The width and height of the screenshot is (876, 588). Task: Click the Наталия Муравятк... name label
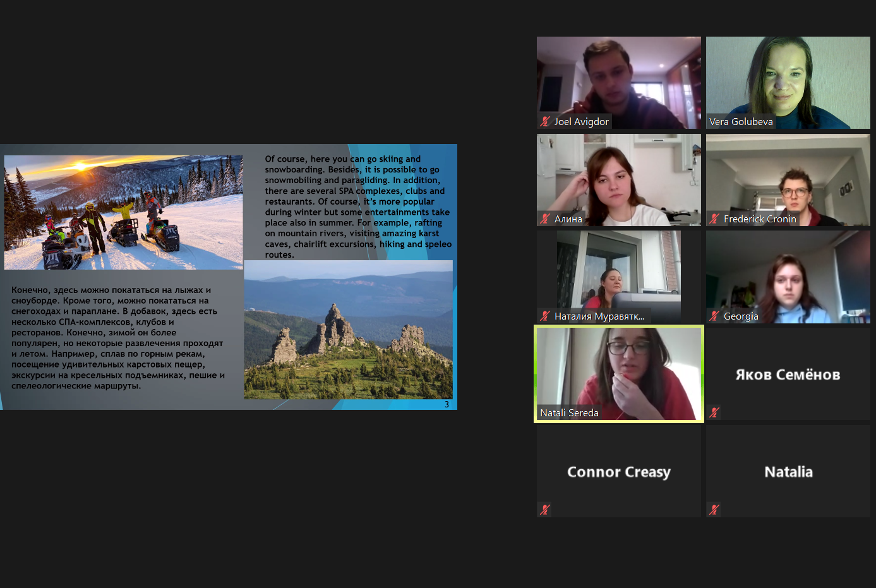point(599,316)
